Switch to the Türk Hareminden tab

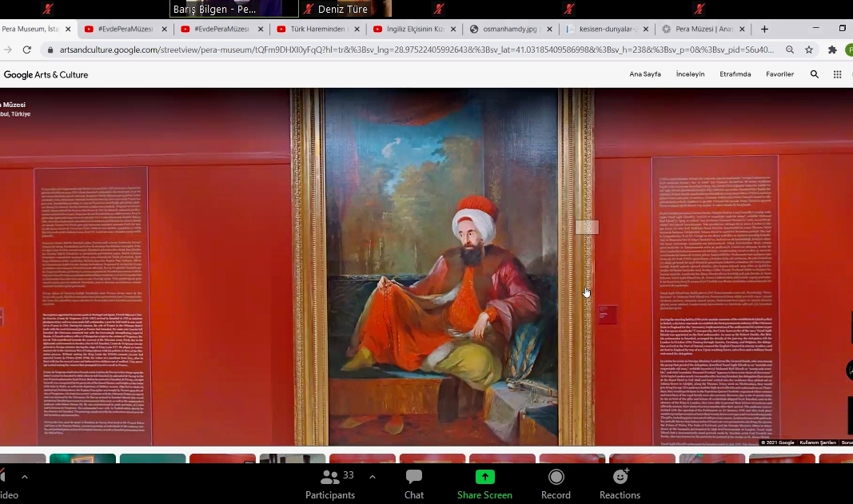[317, 29]
